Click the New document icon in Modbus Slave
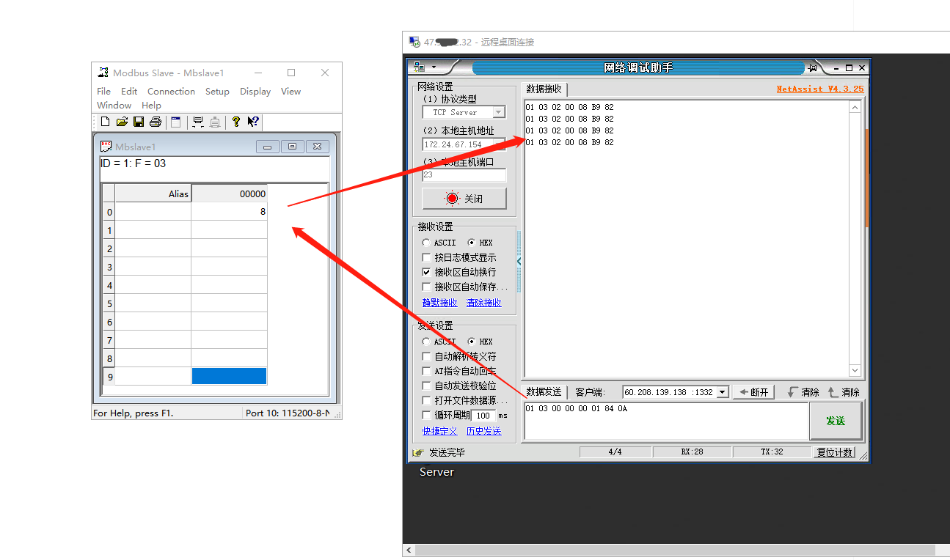 (x=105, y=122)
